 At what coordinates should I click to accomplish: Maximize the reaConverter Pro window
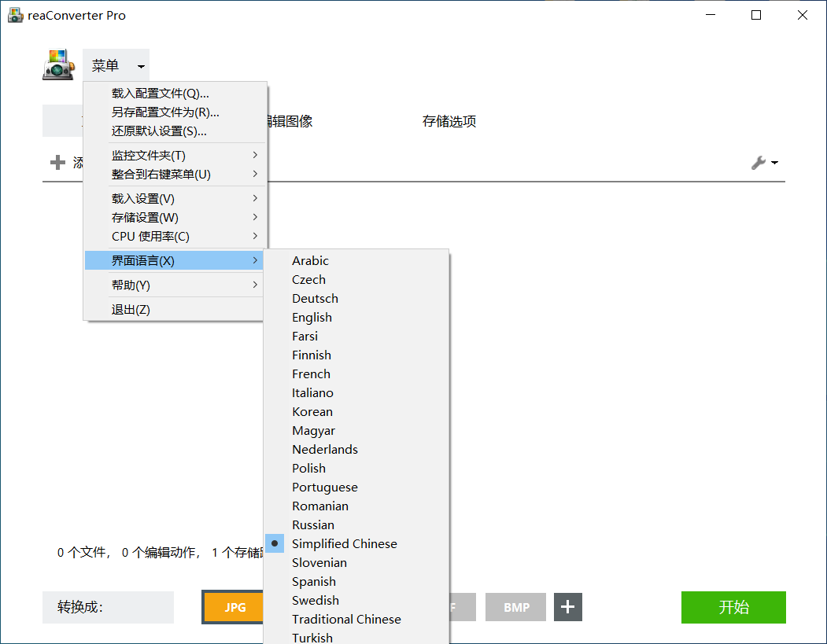pyautogui.click(x=756, y=15)
